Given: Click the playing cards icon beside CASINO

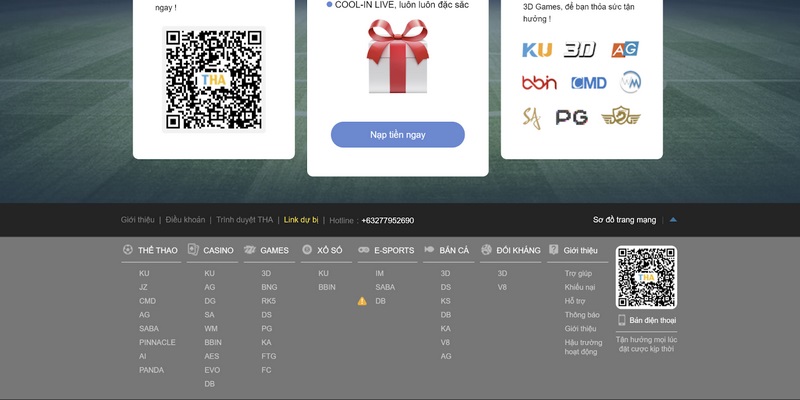Looking at the screenshot, I should (x=193, y=249).
